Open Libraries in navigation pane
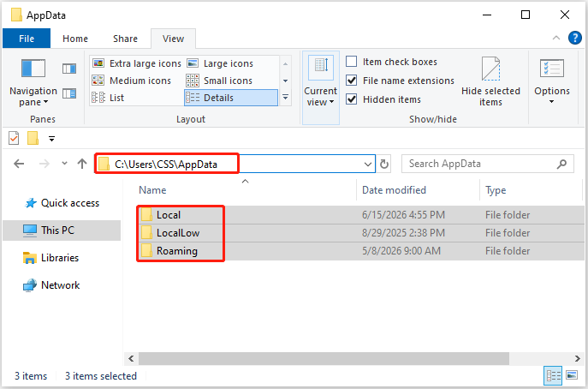Viewport: 588px width, 389px height. point(50,258)
